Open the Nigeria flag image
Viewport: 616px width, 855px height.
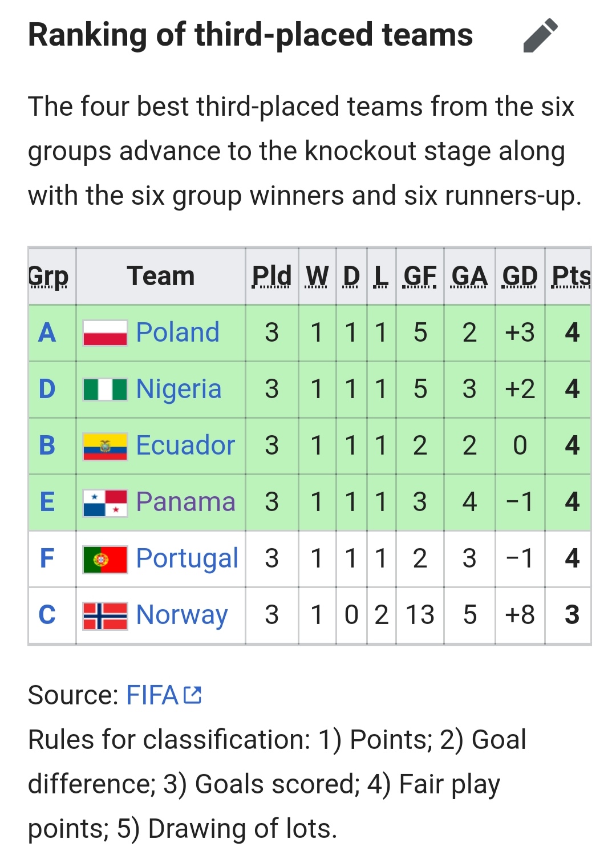(105, 390)
